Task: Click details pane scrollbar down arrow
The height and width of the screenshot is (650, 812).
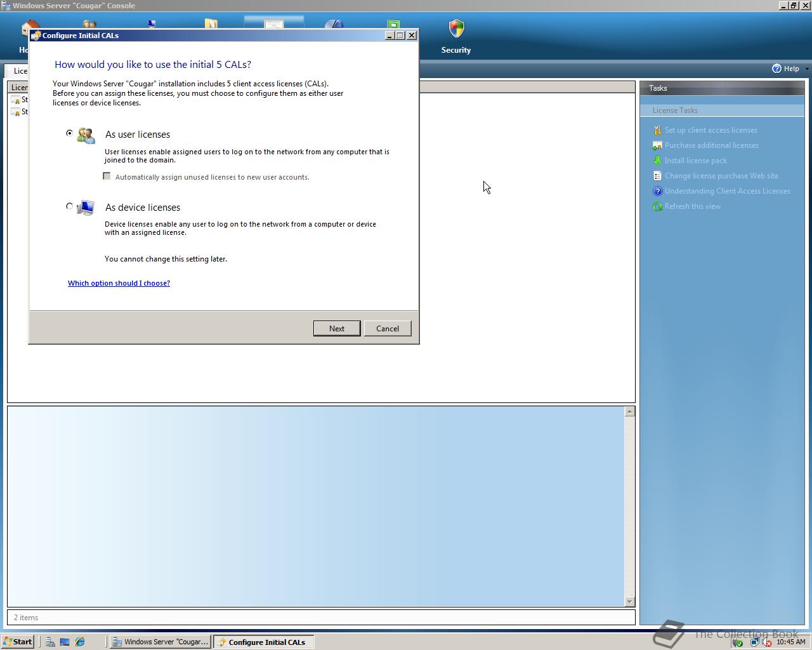Action: tap(629, 601)
